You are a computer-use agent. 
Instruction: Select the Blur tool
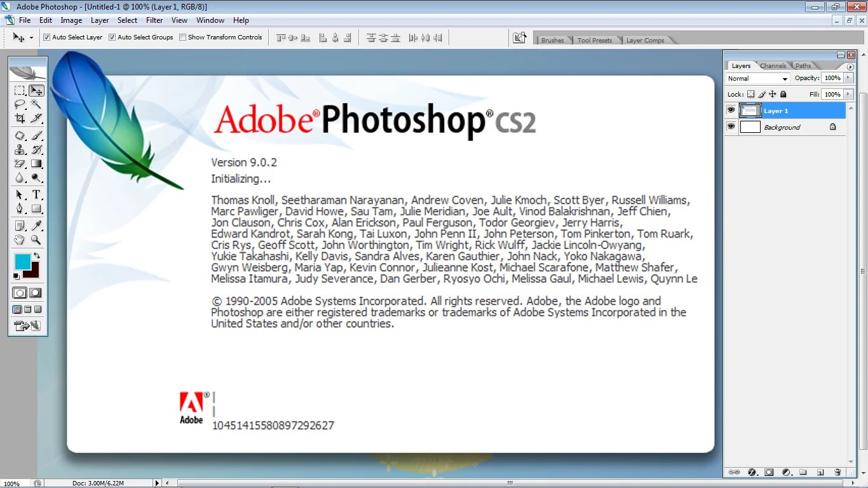coord(20,178)
